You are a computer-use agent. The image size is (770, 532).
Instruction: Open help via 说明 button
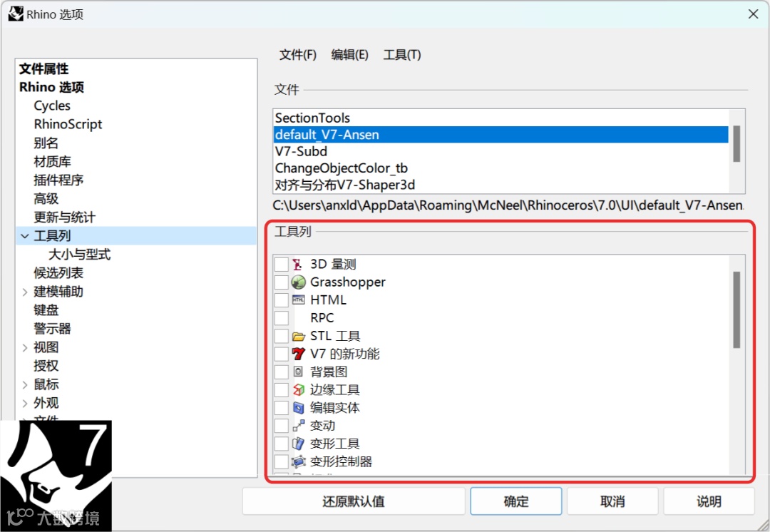coord(709,501)
